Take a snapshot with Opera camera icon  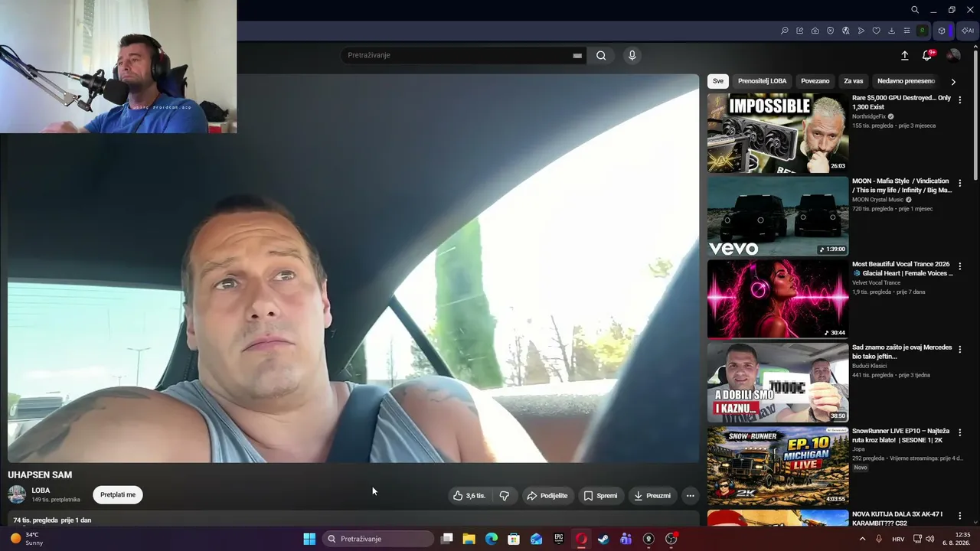(x=815, y=31)
